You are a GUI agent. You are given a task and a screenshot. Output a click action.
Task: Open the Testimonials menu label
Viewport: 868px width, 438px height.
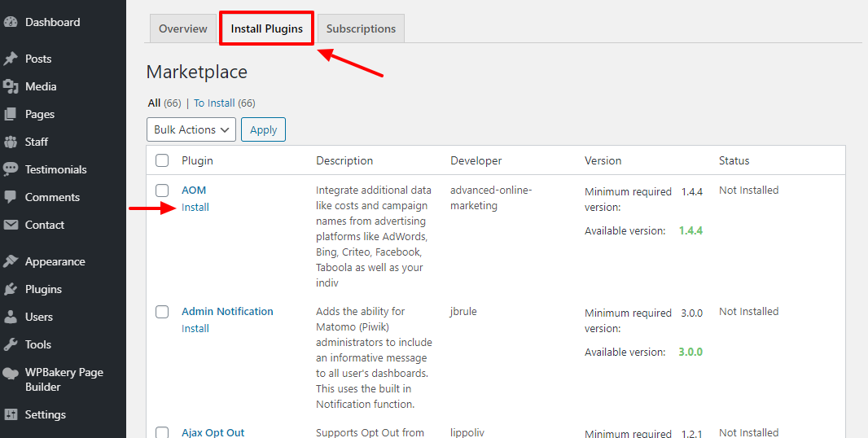coord(56,169)
